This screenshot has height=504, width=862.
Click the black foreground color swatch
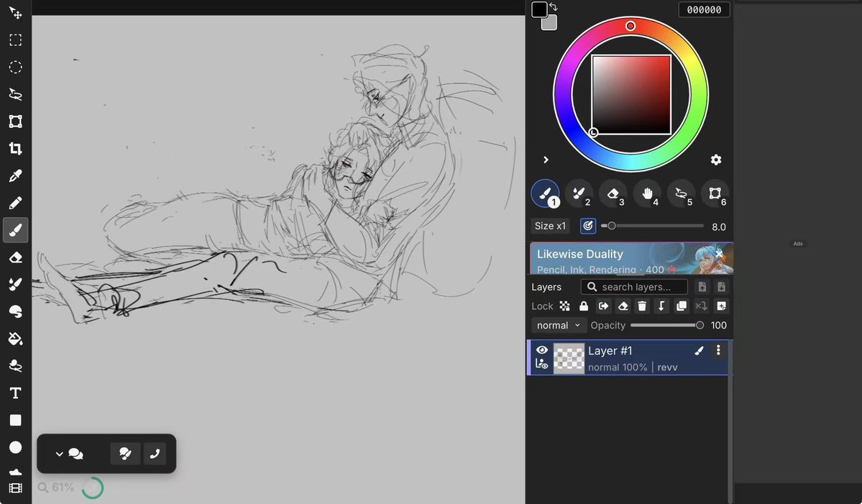[539, 9]
